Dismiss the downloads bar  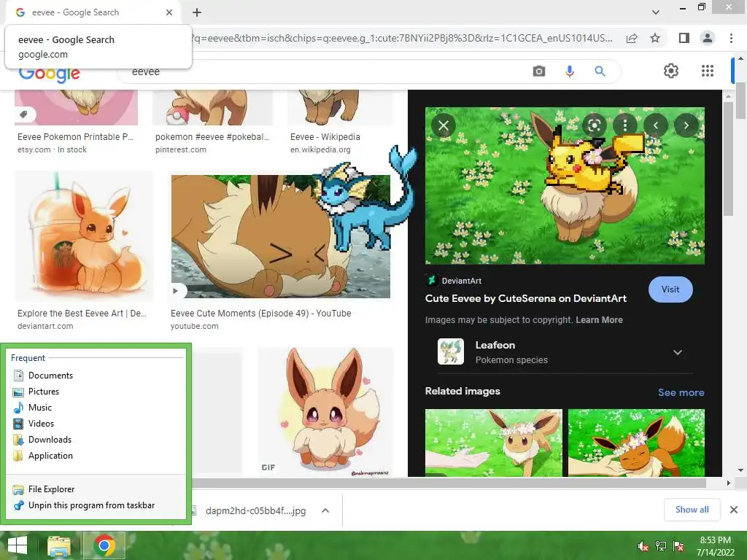[x=734, y=510]
